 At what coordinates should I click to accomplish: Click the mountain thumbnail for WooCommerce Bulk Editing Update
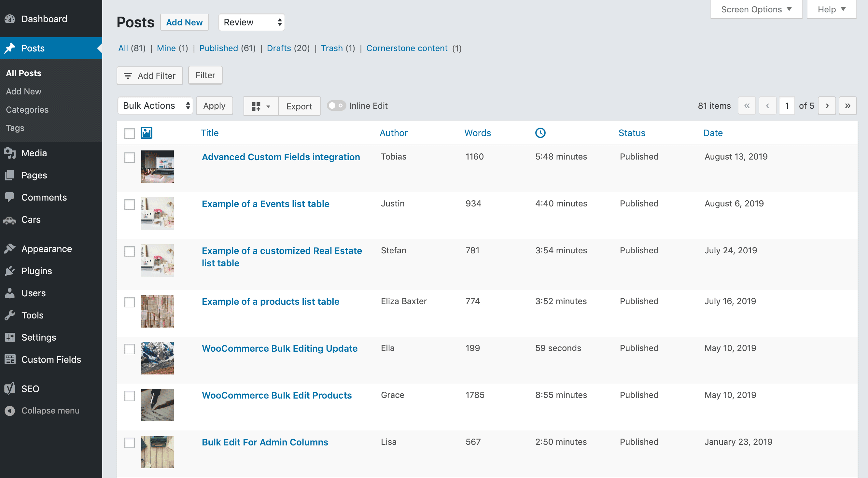tap(157, 358)
